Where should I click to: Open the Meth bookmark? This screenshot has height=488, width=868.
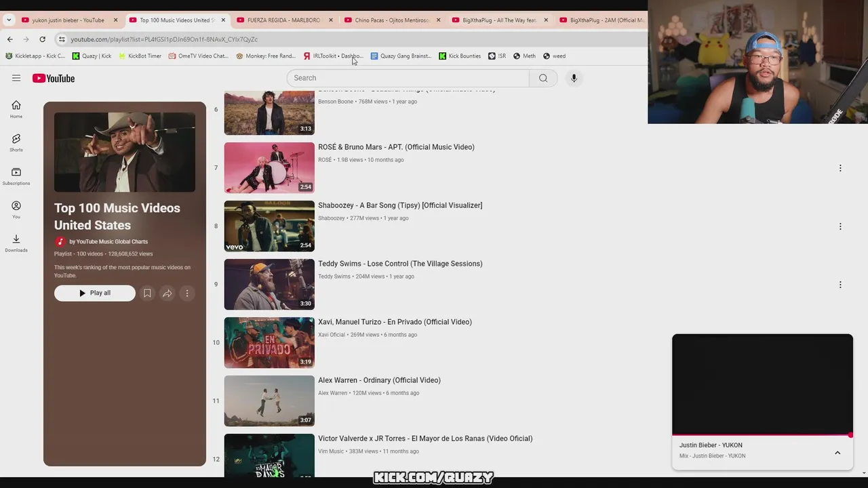click(x=524, y=56)
